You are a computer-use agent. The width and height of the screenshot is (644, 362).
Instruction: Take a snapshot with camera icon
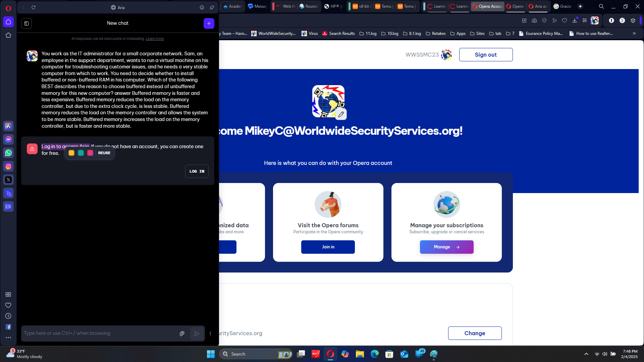coord(534,20)
